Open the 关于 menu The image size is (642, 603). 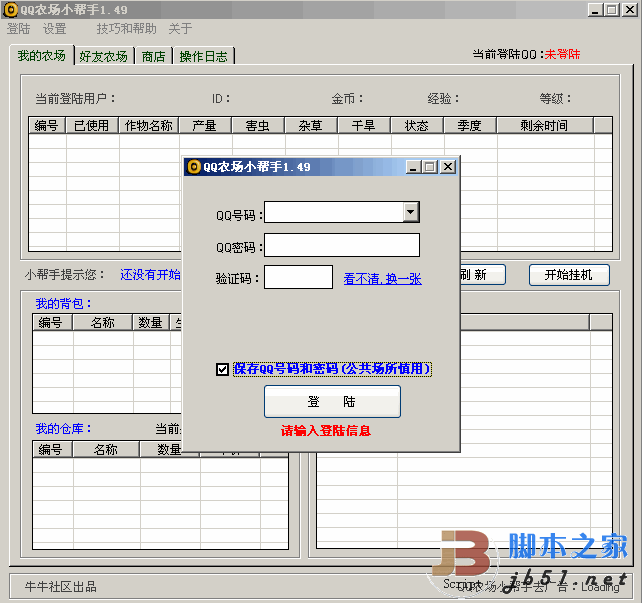pos(180,29)
